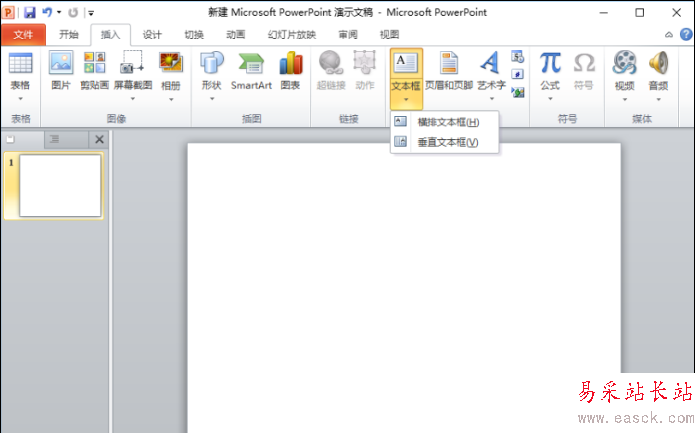The height and width of the screenshot is (433, 695).
Task: Click the Date and Time small icon
Action: (x=517, y=56)
